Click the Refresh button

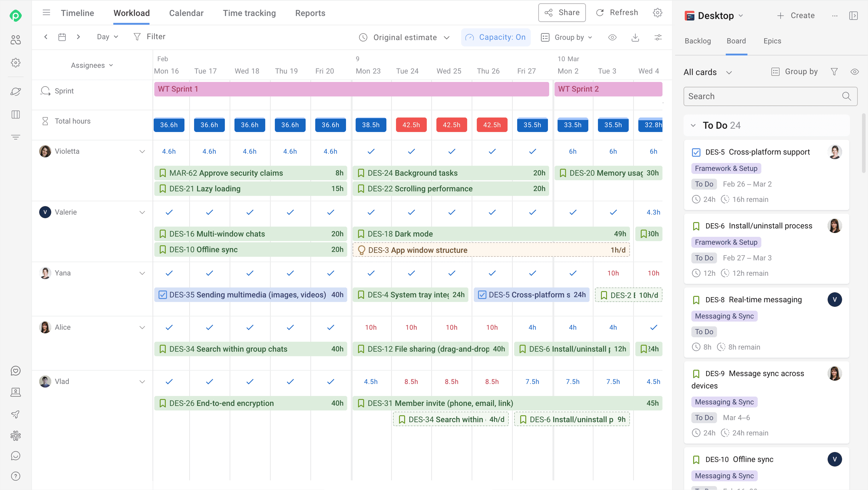(x=617, y=13)
